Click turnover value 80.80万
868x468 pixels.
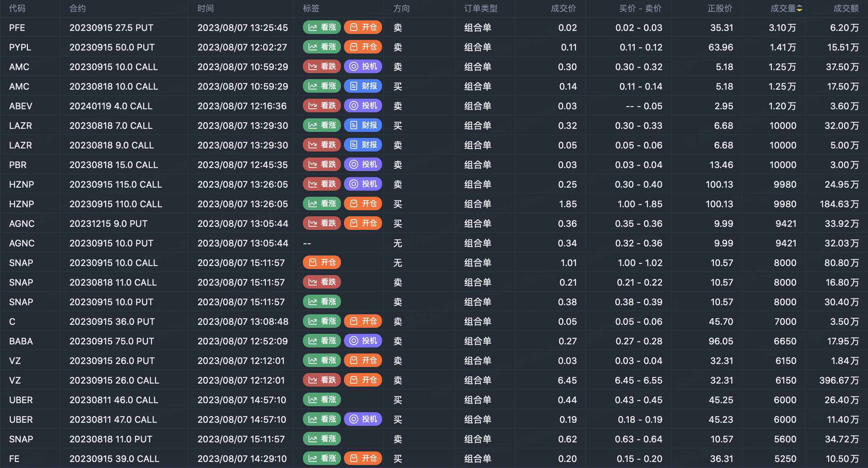pos(842,263)
